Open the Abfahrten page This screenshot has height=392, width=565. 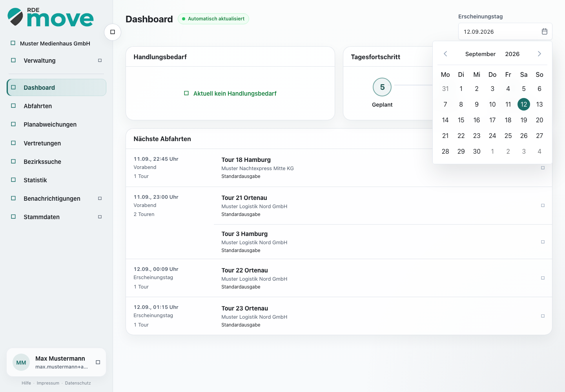[x=56, y=106]
